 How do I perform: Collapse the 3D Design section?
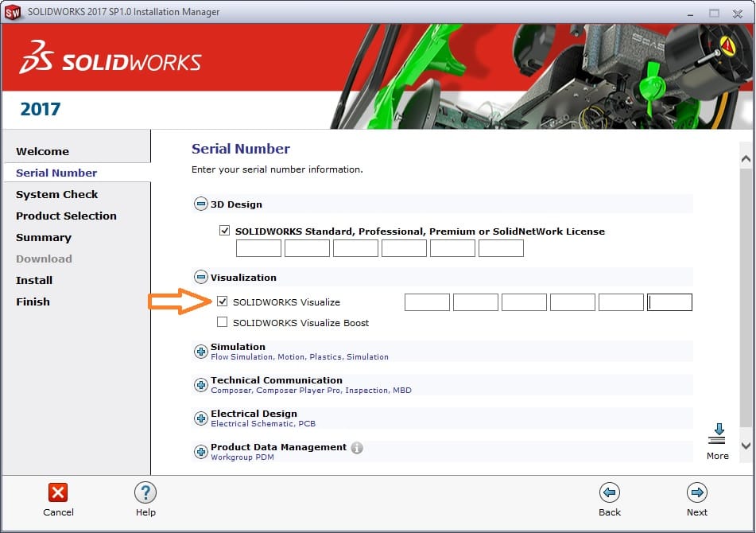coord(200,204)
